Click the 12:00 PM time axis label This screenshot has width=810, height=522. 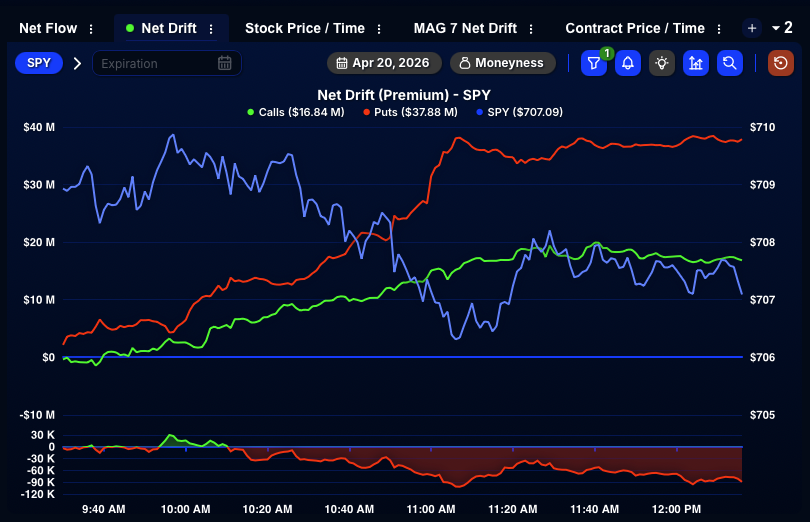pyautogui.click(x=676, y=509)
